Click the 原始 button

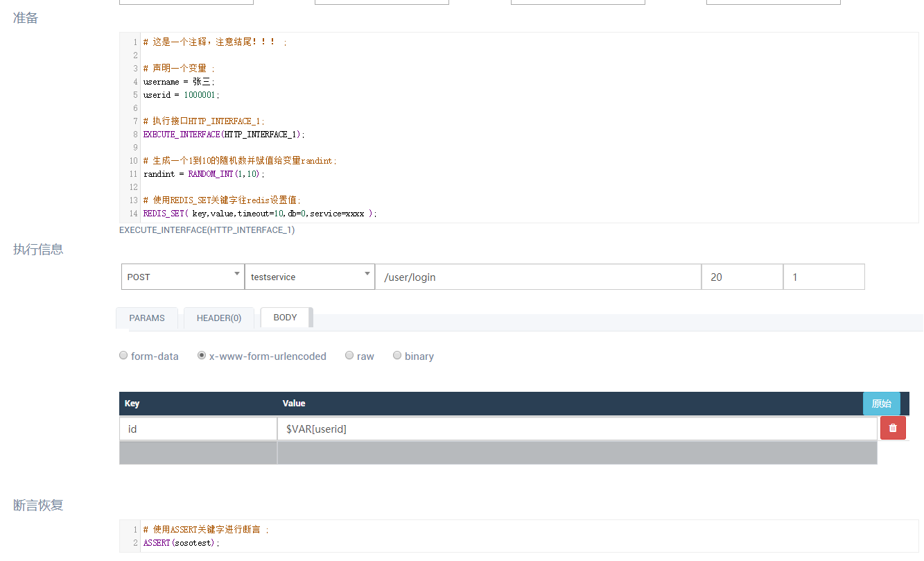click(x=882, y=404)
